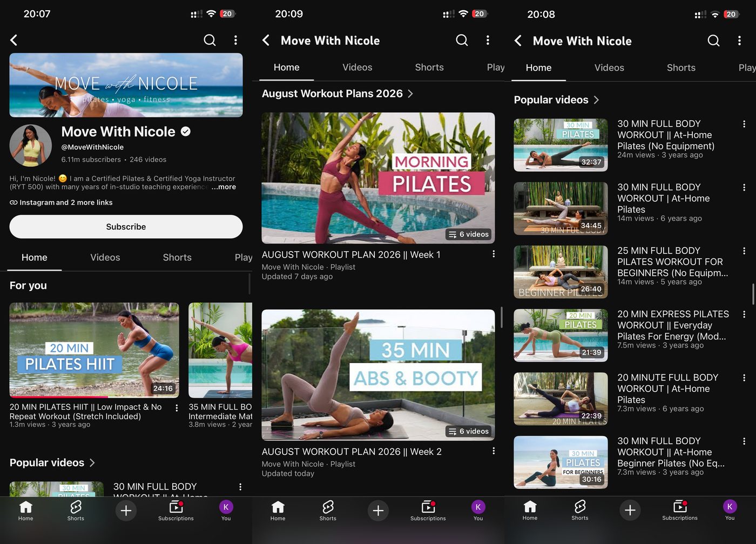This screenshot has height=544, width=756.
Task: Open AUGUST WORKOUT PLAN 2026 Week 1 title
Action: (x=351, y=255)
